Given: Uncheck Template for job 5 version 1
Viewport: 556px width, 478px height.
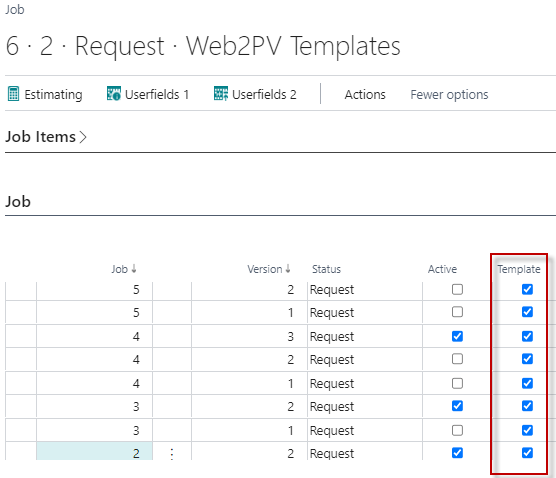Looking at the screenshot, I should [x=527, y=312].
